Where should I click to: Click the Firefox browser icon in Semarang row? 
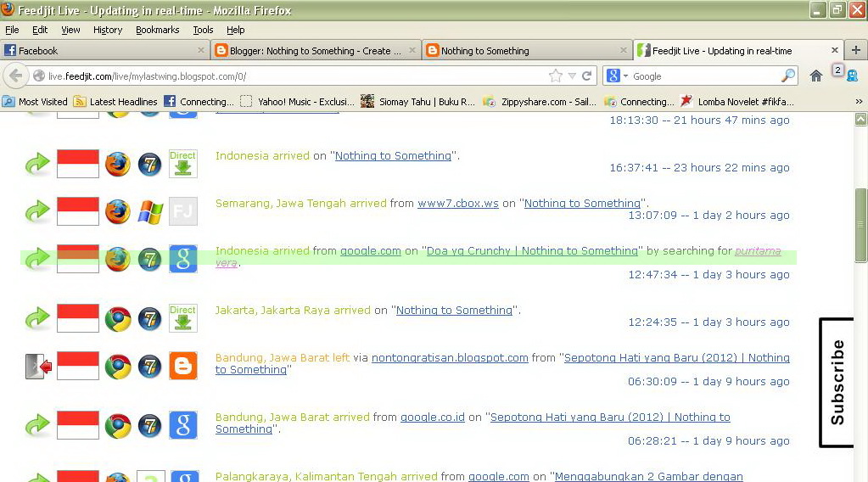[x=117, y=212]
